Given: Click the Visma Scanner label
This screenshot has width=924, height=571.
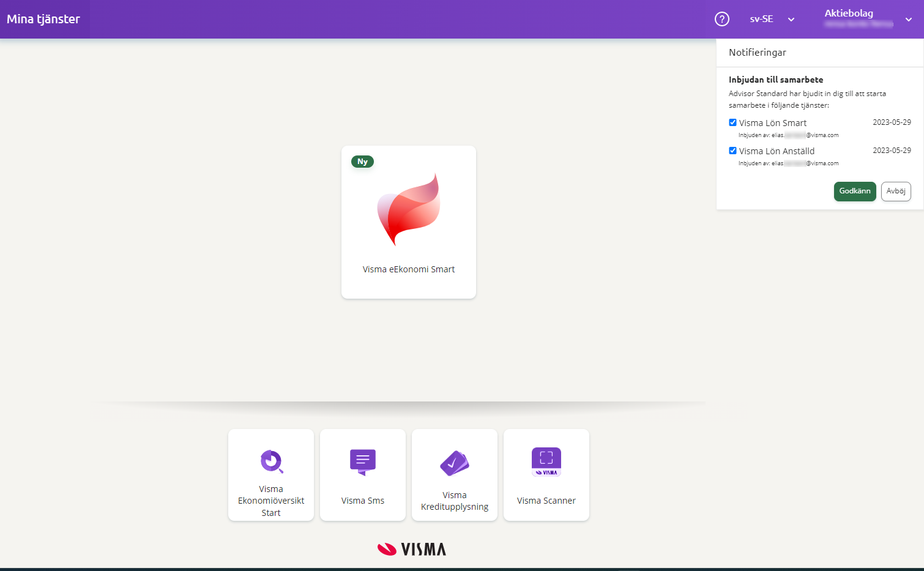Looking at the screenshot, I should (x=546, y=501).
